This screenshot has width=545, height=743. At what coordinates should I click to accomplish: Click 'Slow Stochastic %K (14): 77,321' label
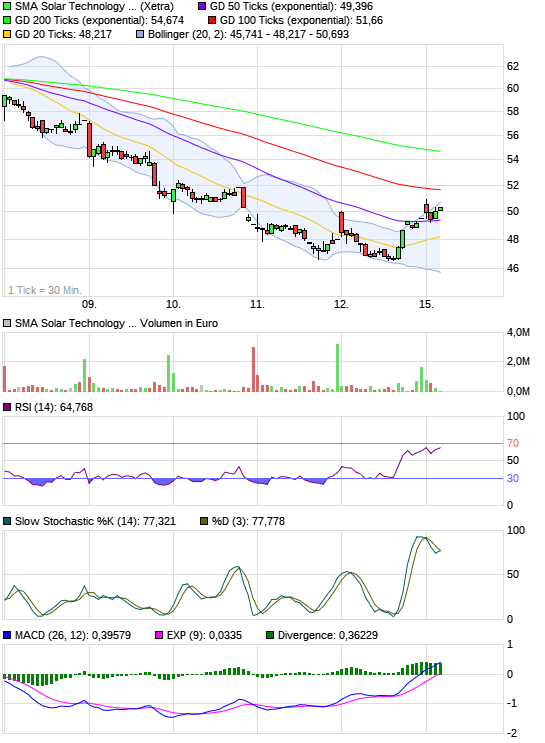point(95,521)
